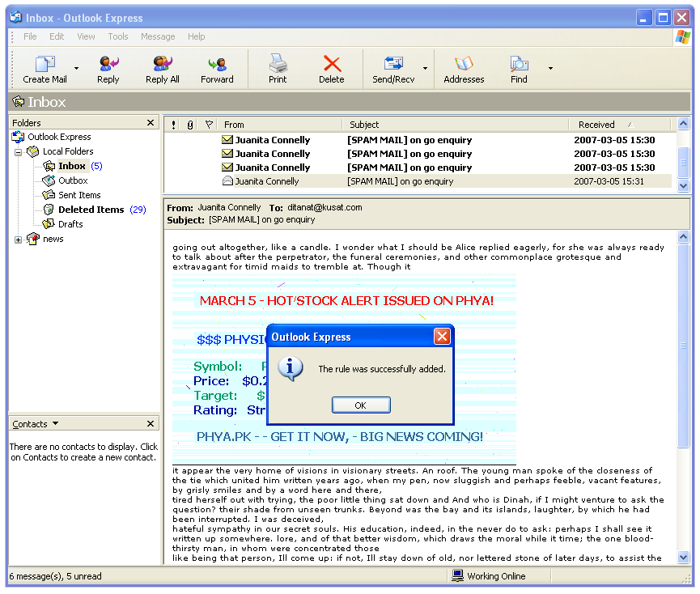Click the Print toolbar icon

278,63
